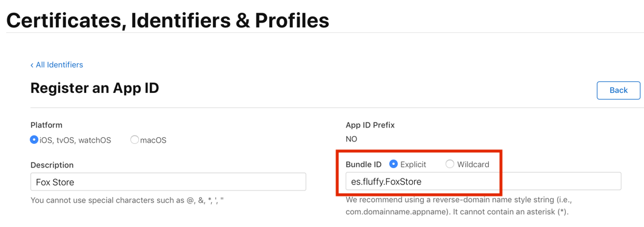
Task: Click the Register an App ID heading
Action: (95, 88)
